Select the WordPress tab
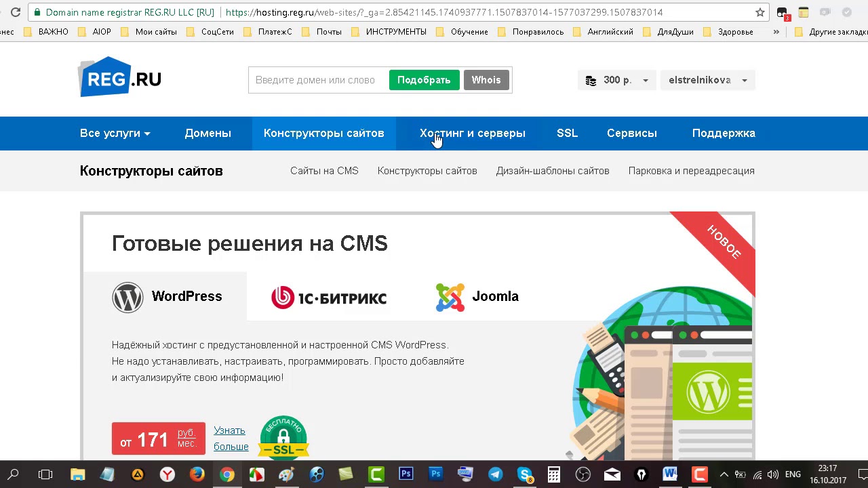Viewport: 868px width, 488px height. point(165,296)
